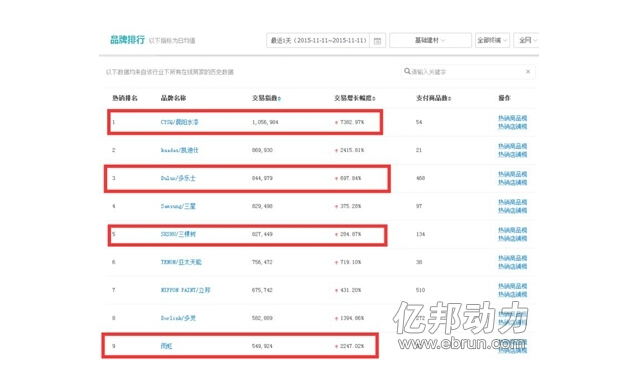Click the magnifier icon in keyword search box
Viewport: 634px width, 386px height.
pyautogui.click(x=407, y=71)
